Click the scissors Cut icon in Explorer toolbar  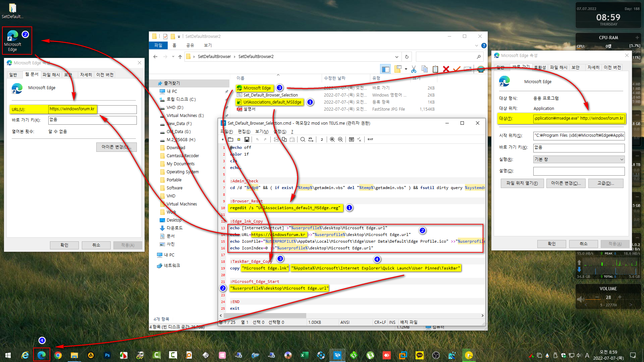point(414,69)
